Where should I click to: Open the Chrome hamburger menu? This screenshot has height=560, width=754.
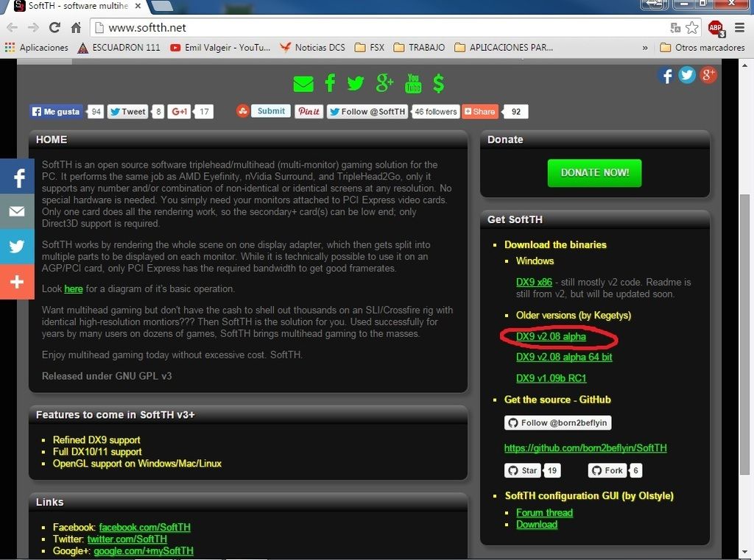[x=739, y=27]
